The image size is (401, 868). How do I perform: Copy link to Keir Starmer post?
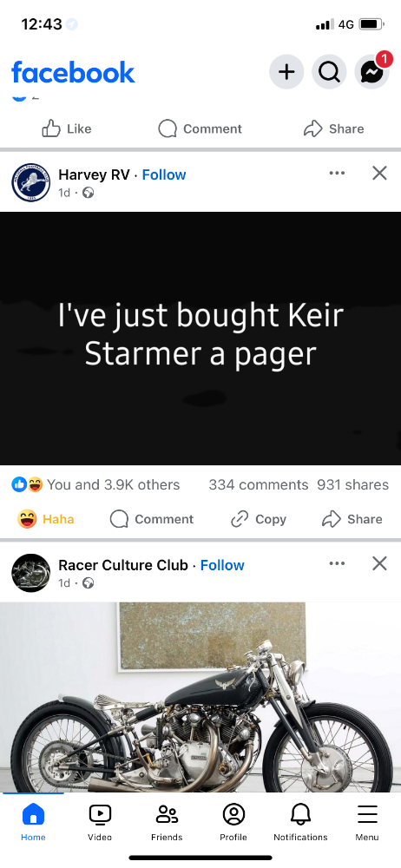click(x=259, y=519)
